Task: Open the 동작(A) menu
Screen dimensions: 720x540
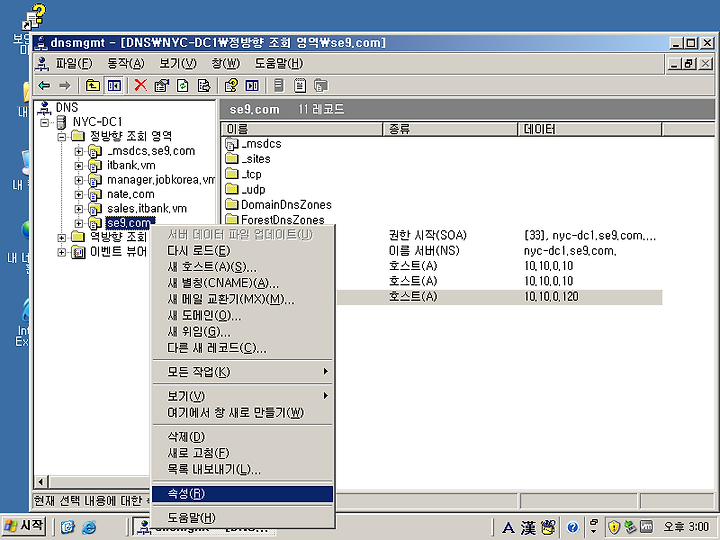Action: coord(126,63)
